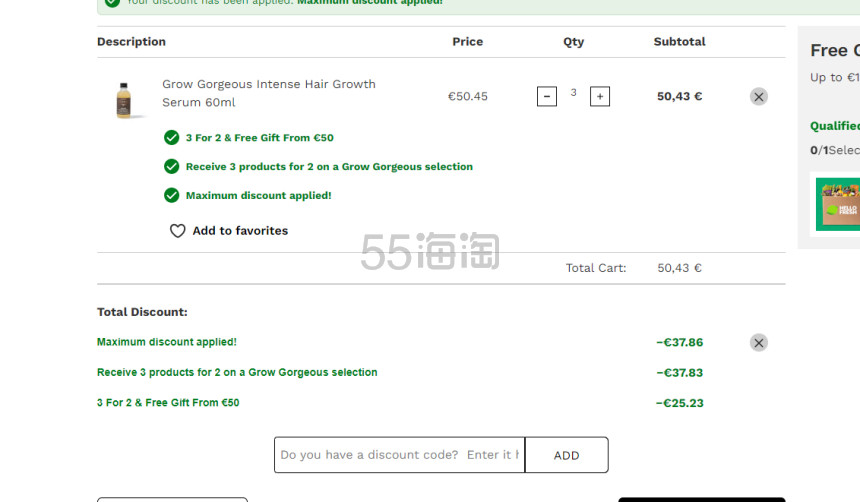Image resolution: width=860 pixels, height=502 pixels.
Task: Open Grow Gorgeous Intense Hair Growth Serum link
Action: tap(269, 93)
